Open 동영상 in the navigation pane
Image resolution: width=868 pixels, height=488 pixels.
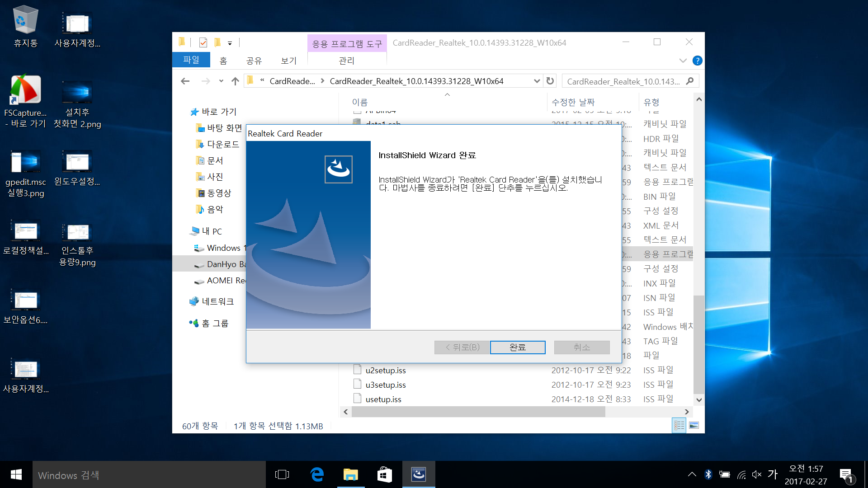tap(214, 193)
